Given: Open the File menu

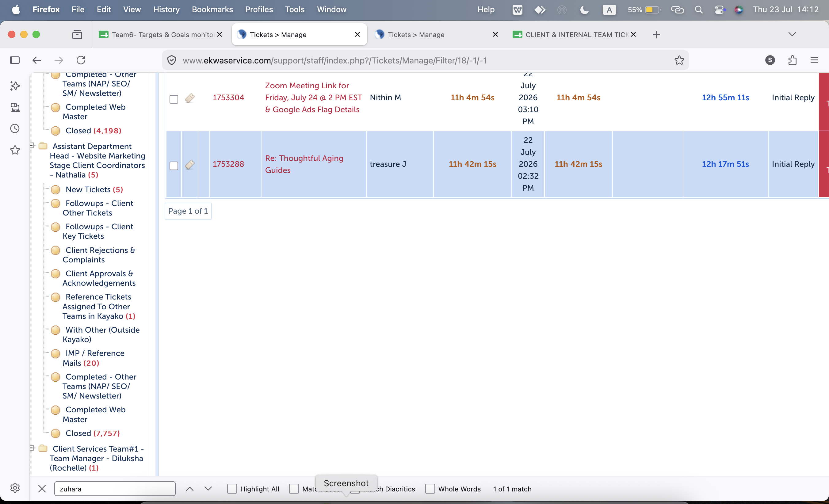Looking at the screenshot, I should tap(78, 10).
